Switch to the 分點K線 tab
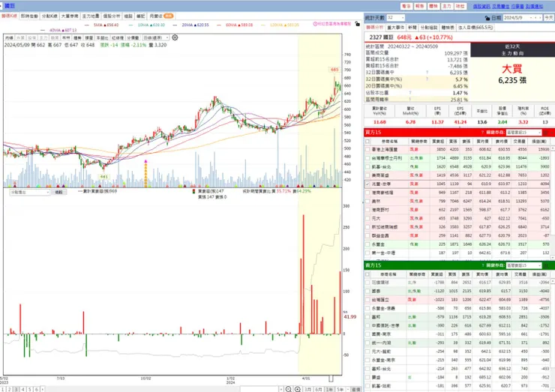The image size is (555, 392). pos(49,16)
